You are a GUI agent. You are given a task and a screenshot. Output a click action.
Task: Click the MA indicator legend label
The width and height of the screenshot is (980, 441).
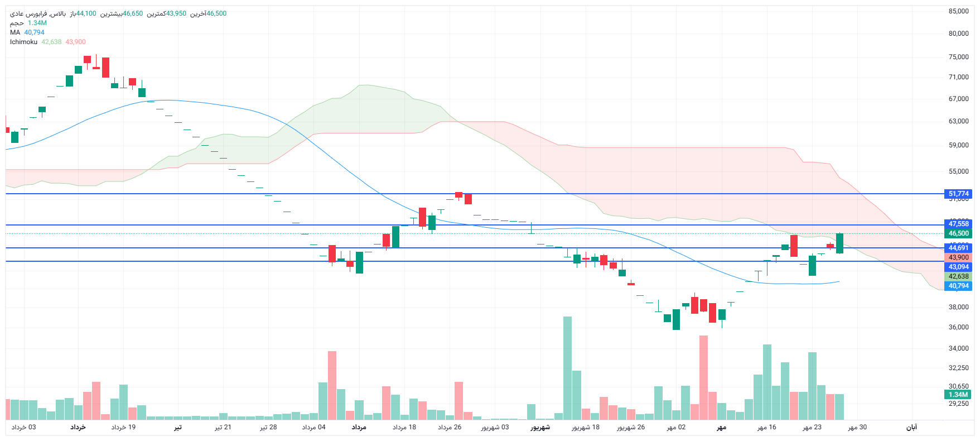15,32
